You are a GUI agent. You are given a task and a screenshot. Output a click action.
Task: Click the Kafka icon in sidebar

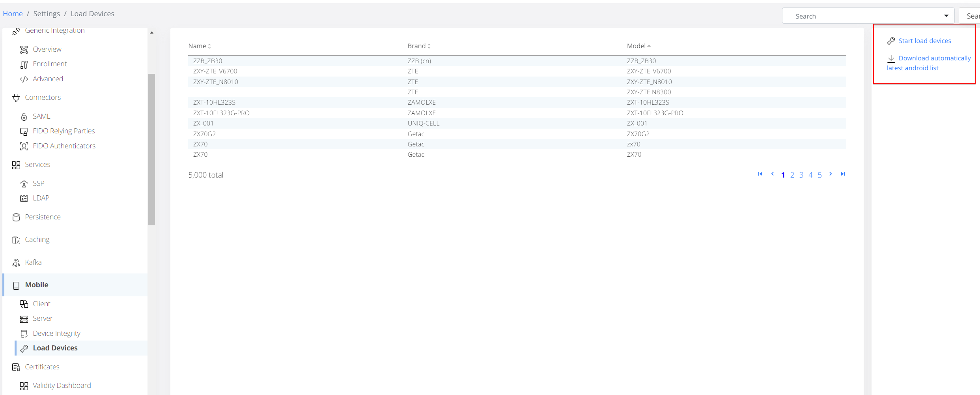[x=16, y=263]
